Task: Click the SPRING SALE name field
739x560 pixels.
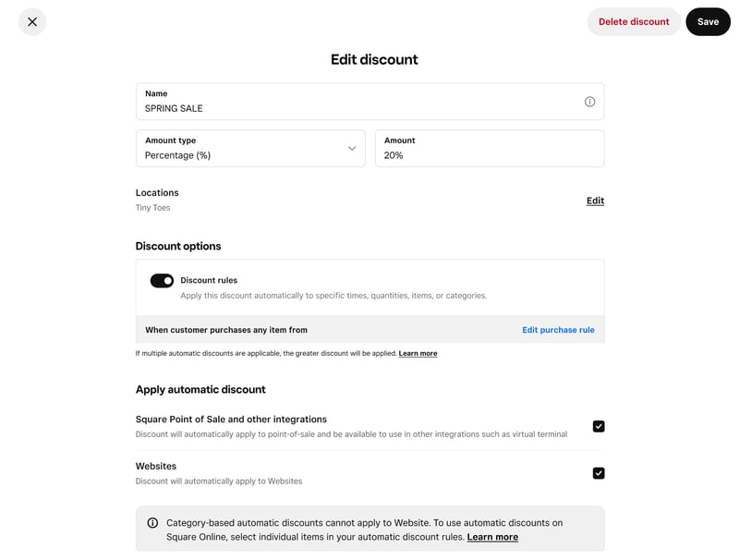Action: (360, 108)
